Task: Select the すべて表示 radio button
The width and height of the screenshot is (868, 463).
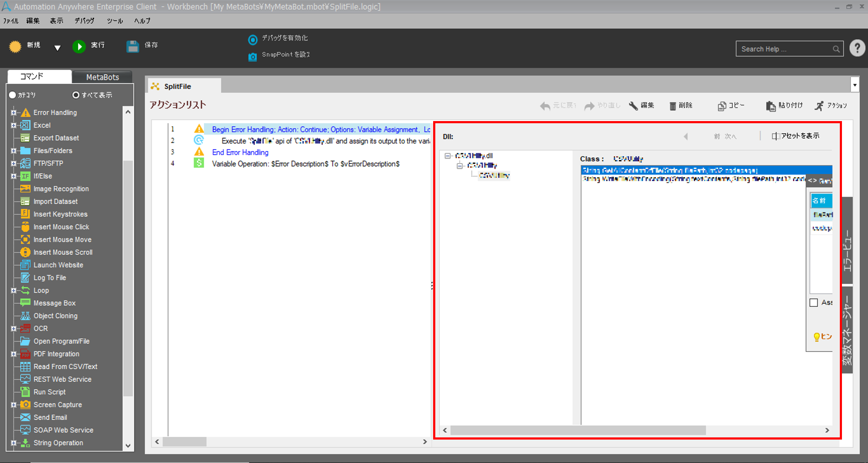Action: 76,95
